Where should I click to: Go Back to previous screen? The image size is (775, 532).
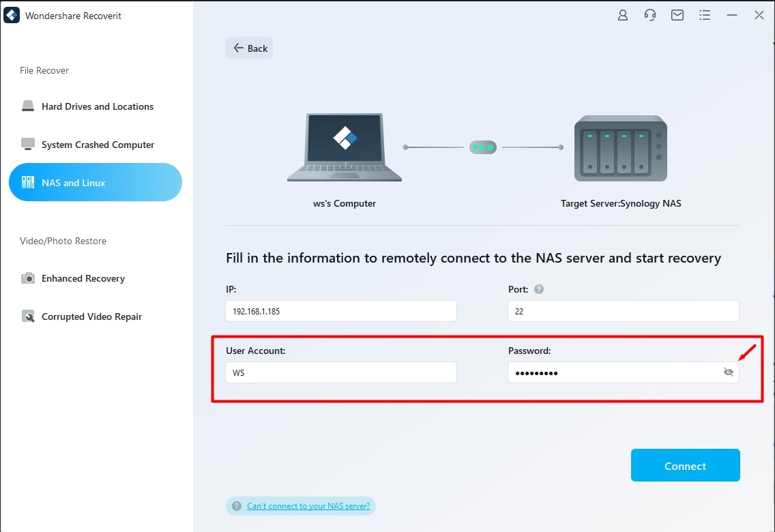(250, 48)
